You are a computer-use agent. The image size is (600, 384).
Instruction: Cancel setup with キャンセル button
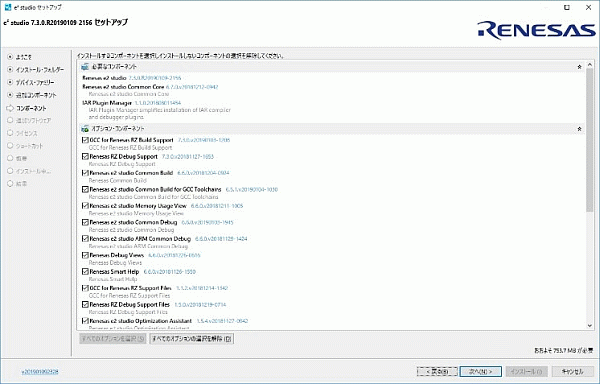(573, 371)
